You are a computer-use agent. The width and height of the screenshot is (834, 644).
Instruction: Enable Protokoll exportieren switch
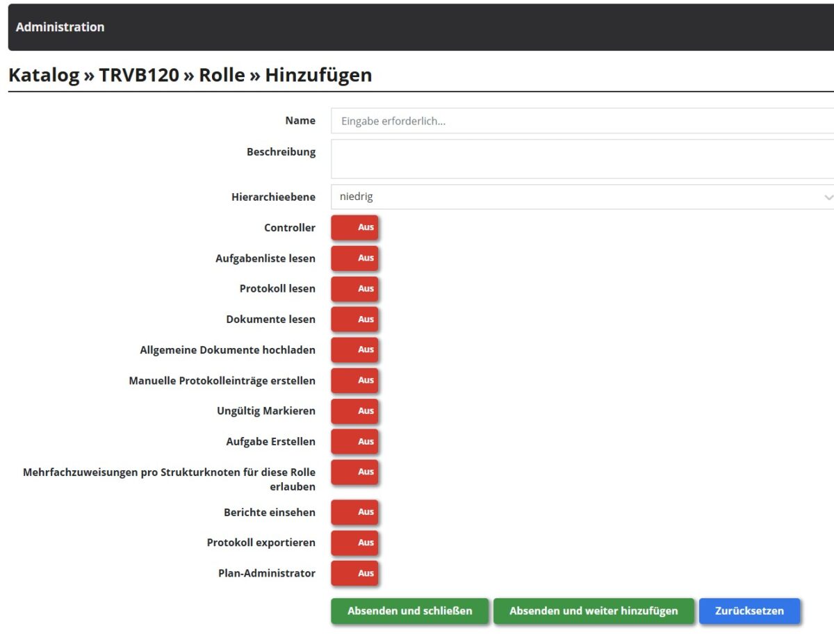coord(354,543)
